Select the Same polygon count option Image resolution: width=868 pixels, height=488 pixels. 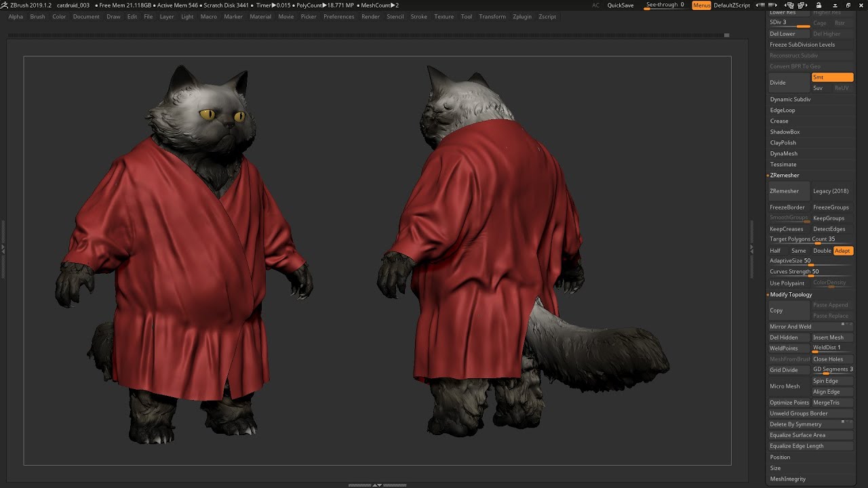799,251
